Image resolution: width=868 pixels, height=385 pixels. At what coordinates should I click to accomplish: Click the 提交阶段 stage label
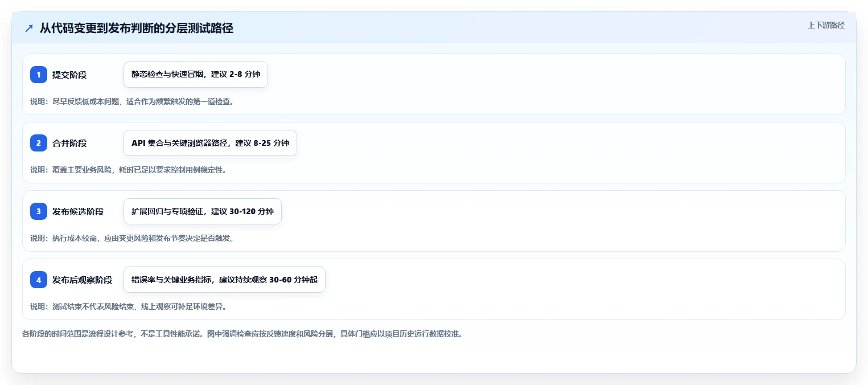point(69,75)
